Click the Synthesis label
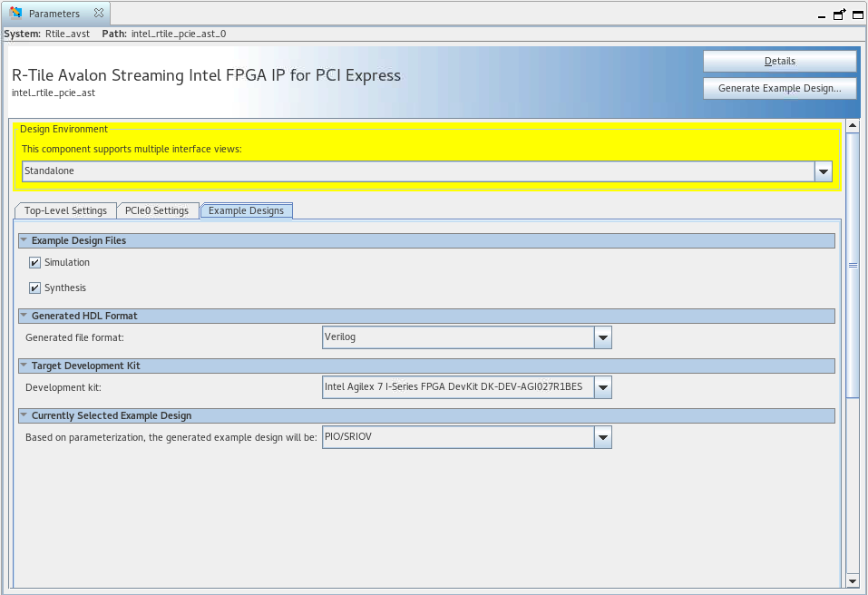This screenshot has width=868, height=595. click(x=65, y=288)
